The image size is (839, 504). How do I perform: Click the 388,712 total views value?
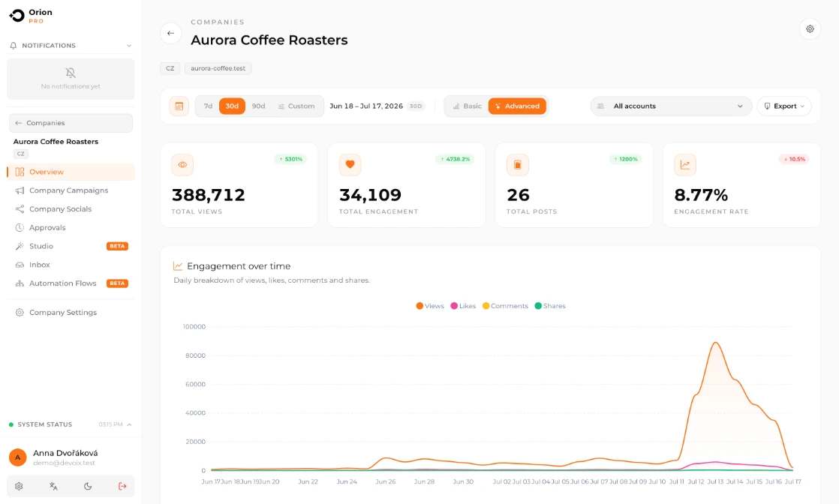tap(208, 195)
